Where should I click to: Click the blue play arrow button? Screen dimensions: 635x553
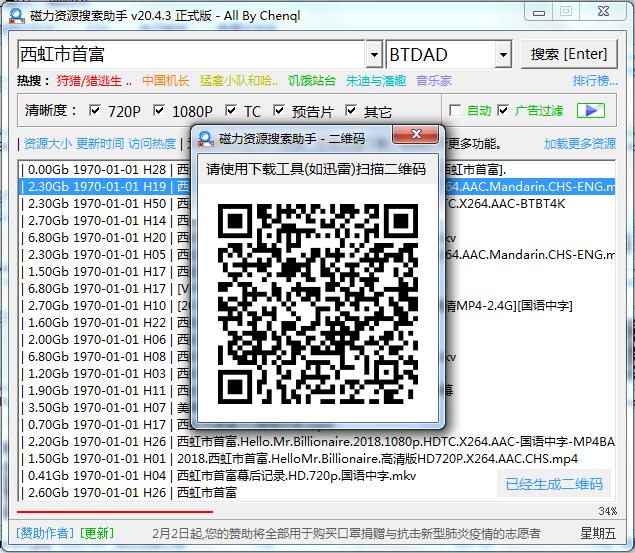point(590,110)
